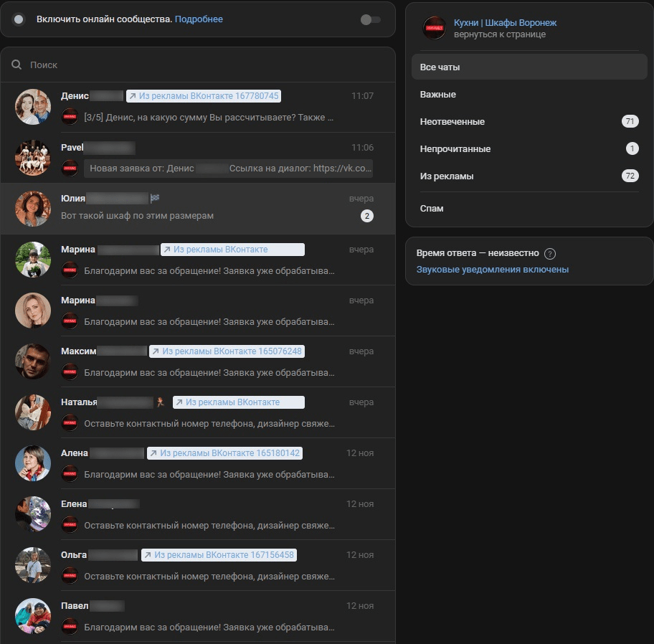Click the community logo Кухни | Шкафы Воронеж

pos(434,28)
